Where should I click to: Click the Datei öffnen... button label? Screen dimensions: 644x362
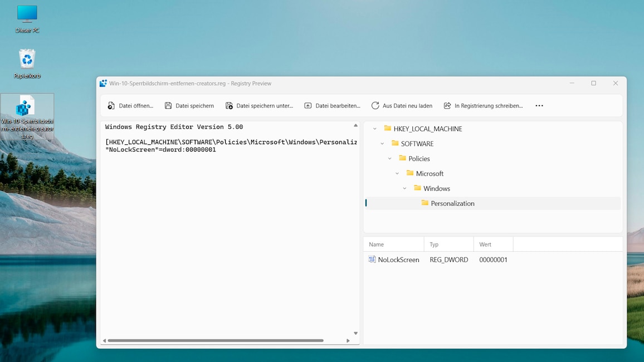coord(136,106)
